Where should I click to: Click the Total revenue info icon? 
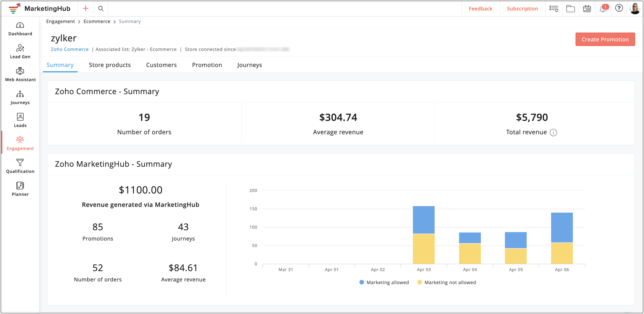point(553,132)
